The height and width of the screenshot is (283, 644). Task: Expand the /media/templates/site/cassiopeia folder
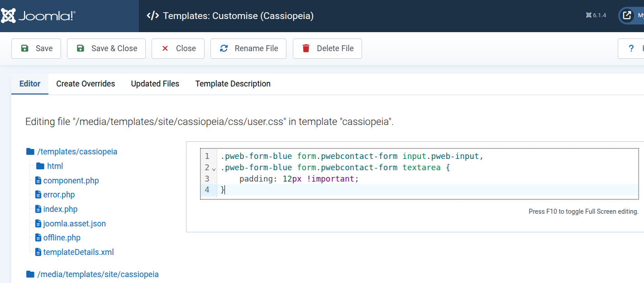coord(98,274)
